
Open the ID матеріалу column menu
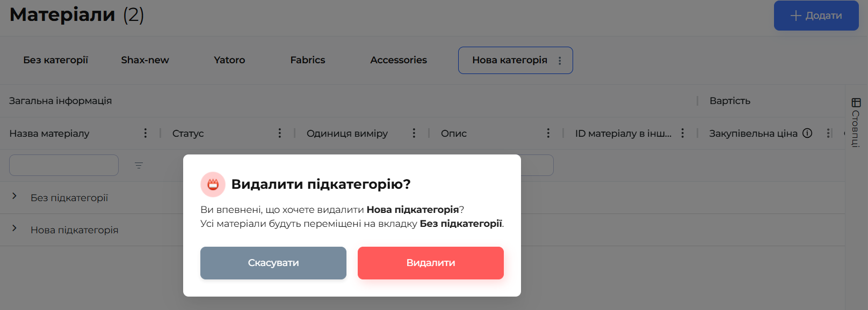pyautogui.click(x=682, y=133)
